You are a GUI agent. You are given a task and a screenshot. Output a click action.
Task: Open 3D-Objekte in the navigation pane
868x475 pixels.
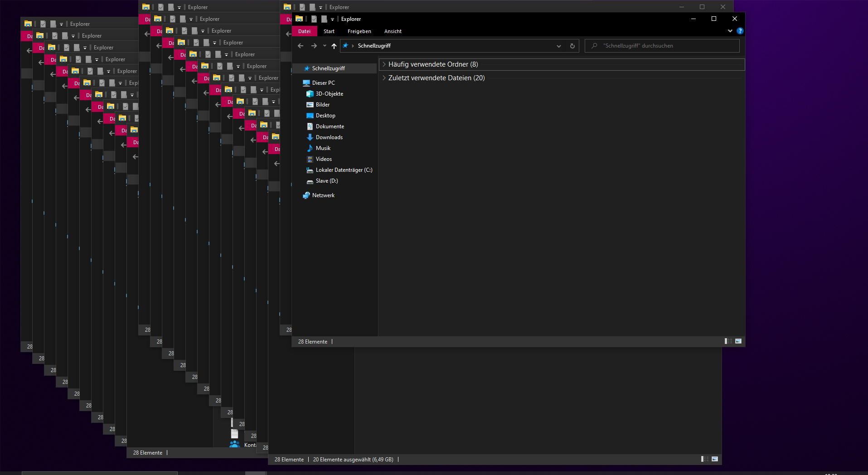click(330, 94)
